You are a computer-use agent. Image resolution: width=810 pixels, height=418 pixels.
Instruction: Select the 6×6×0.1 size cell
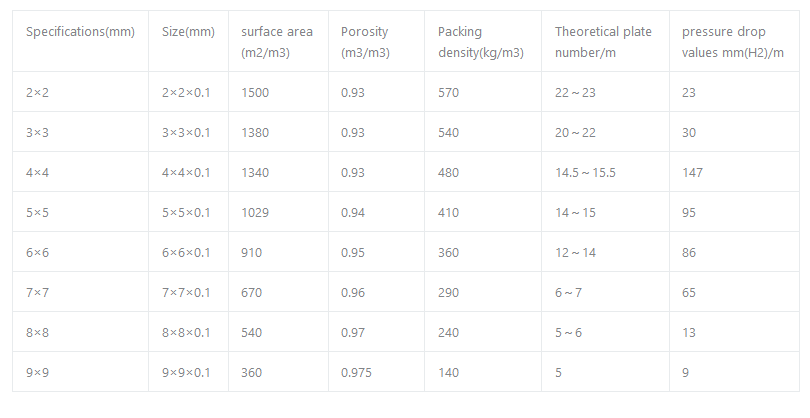(x=186, y=252)
